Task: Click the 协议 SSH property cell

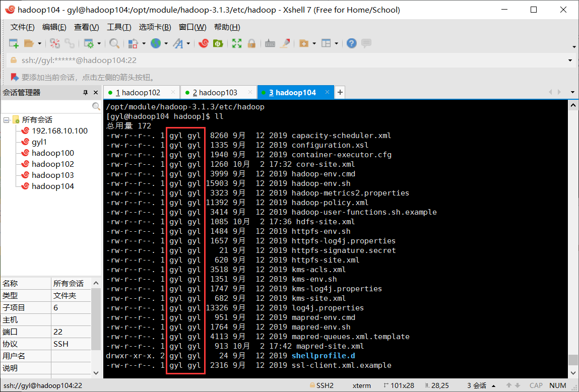Action: point(71,344)
